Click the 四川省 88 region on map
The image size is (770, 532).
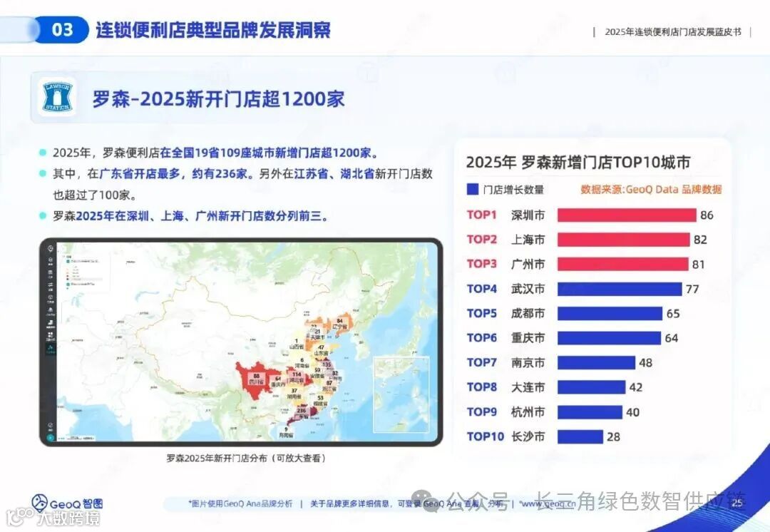pos(255,379)
